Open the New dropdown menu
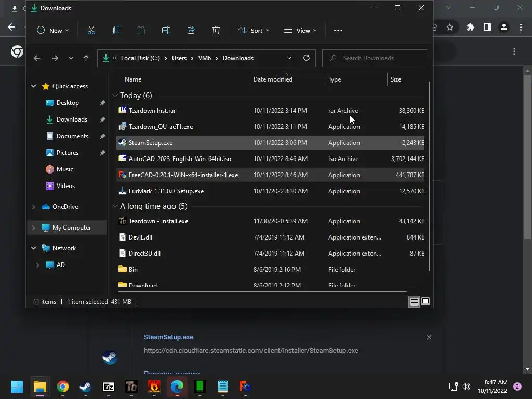532x399 pixels. tap(52, 30)
